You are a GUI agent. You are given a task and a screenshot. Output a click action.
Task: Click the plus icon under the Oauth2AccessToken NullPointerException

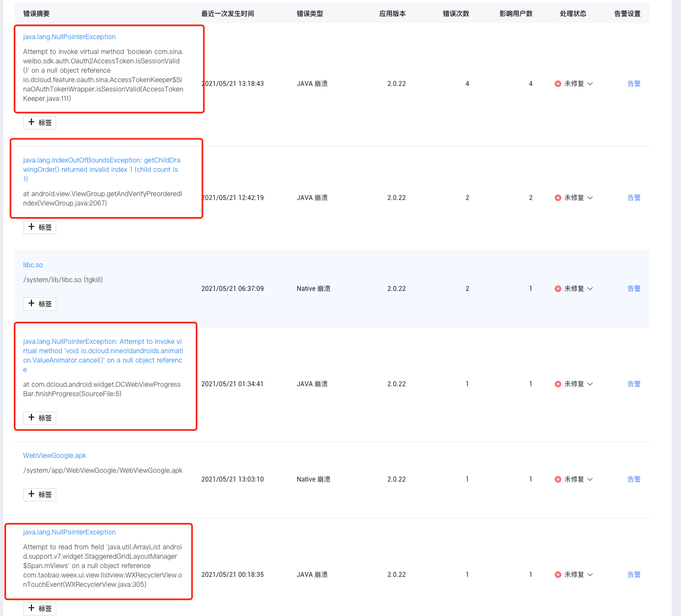pos(31,122)
